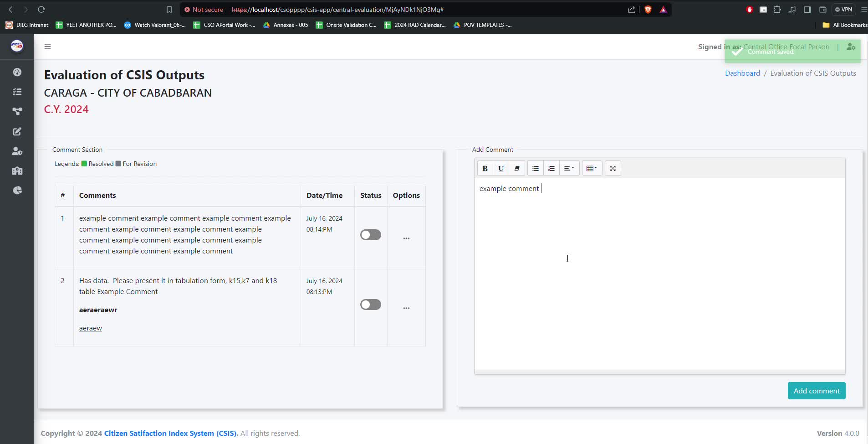Screen dimensions: 868x444
Task: Open the dashboard gauge sidebar icon
Action: pos(17,72)
